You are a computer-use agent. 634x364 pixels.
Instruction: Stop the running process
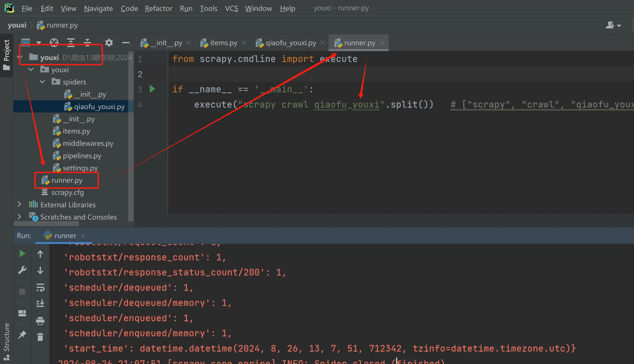22,291
